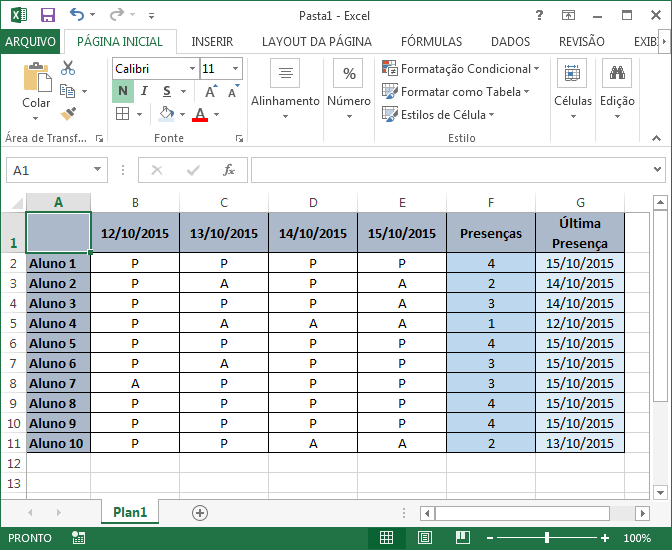Expand the Name Box A1 dropdown
672x550 pixels.
98,169
